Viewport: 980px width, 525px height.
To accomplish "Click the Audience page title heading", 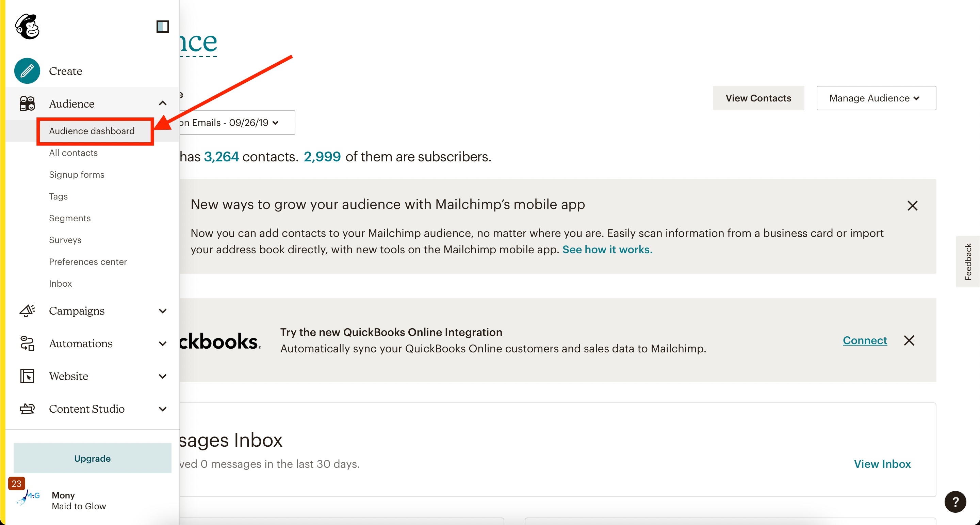I will [198, 42].
